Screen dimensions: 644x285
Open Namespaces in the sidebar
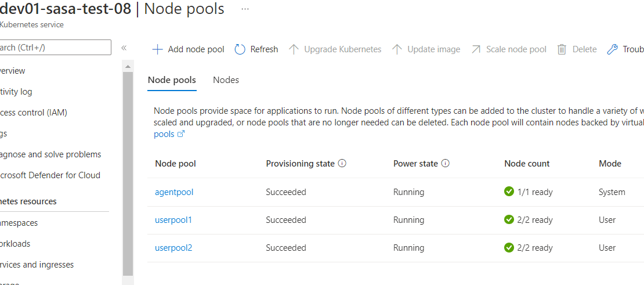pos(19,223)
